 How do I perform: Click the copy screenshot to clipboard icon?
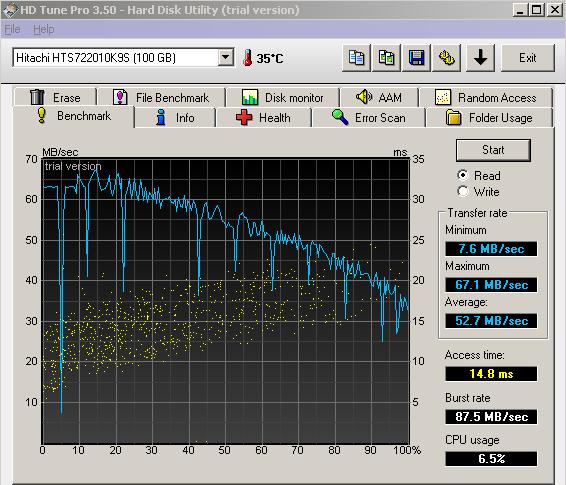click(386, 58)
